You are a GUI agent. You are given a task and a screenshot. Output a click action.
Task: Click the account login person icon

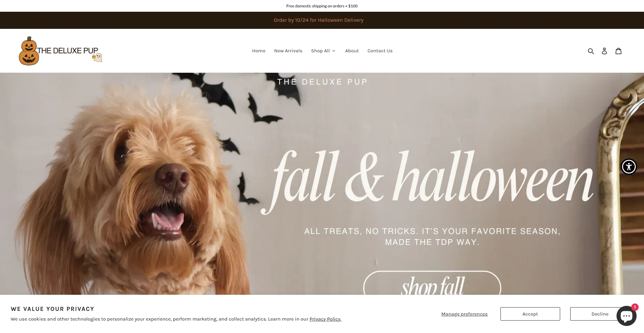[x=604, y=51]
